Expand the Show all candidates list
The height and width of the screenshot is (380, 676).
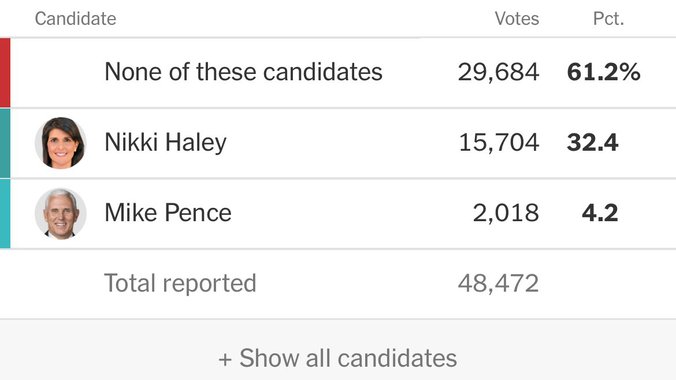click(x=338, y=358)
